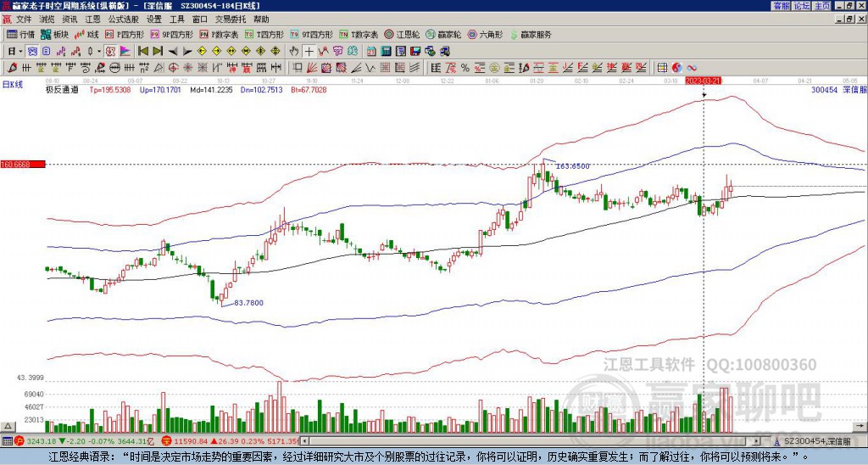Open the 交易委托 menu

231,20
